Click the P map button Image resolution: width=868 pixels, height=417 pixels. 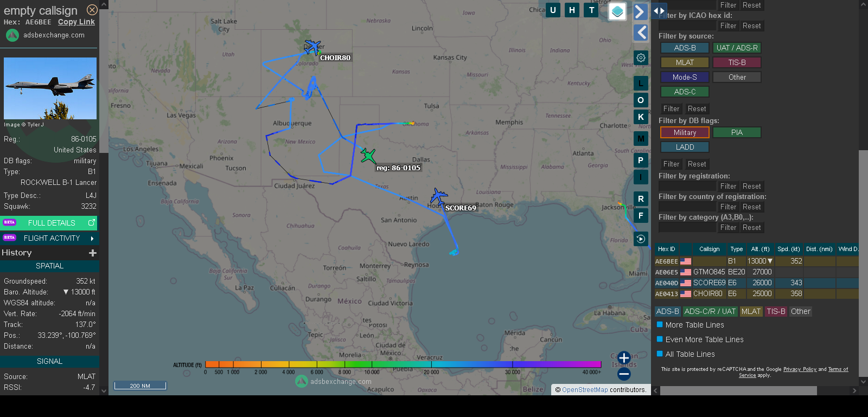[641, 160]
